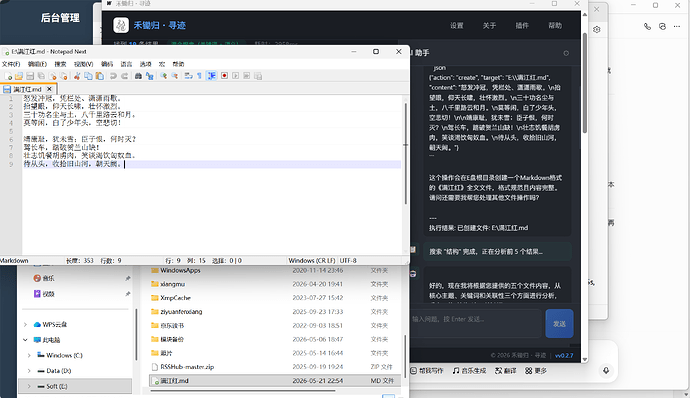Open the 语言 menu in Notepad Next
Screen dimensions: 690x398
tap(126, 64)
